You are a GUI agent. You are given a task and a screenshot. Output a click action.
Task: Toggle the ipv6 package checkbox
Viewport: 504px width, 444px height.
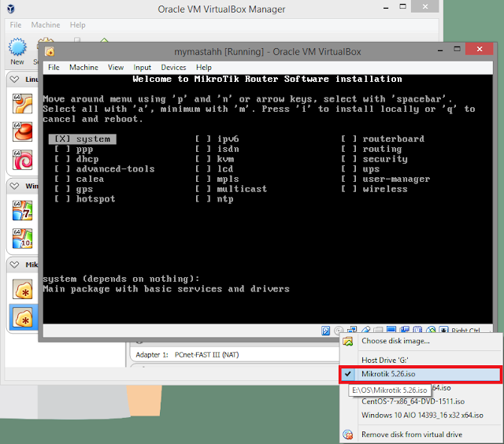(203, 139)
